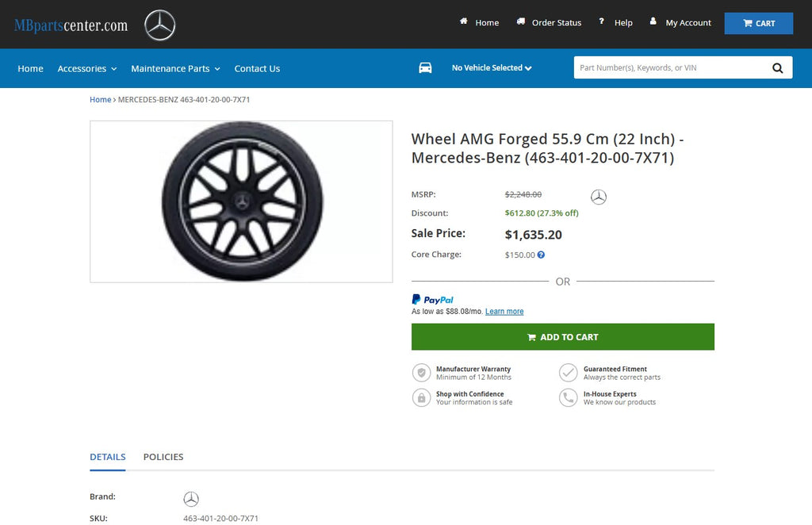Click the part number search field
This screenshot has width=812, height=525.
tap(670, 68)
